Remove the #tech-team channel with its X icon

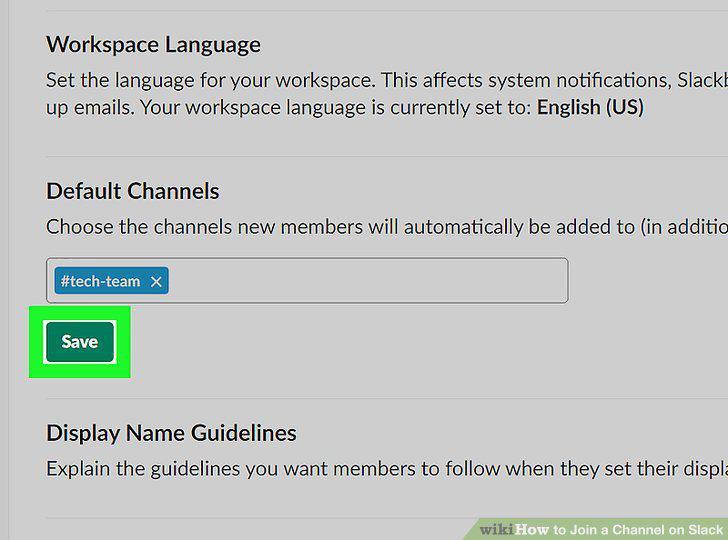click(x=156, y=281)
